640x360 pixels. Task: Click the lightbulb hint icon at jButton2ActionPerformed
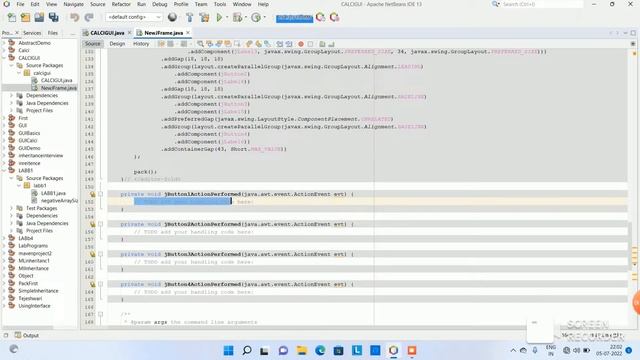[93, 224]
